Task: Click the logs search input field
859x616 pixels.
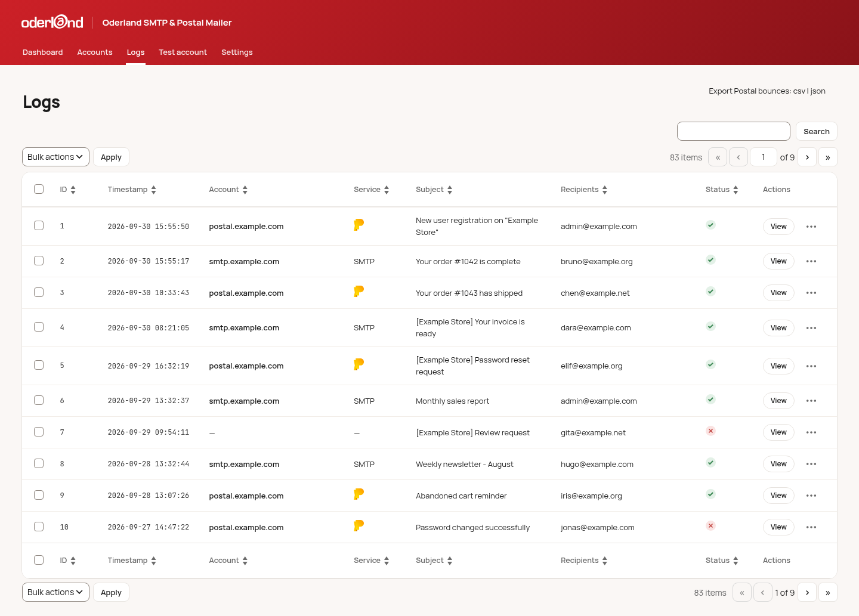Action: coord(734,131)
